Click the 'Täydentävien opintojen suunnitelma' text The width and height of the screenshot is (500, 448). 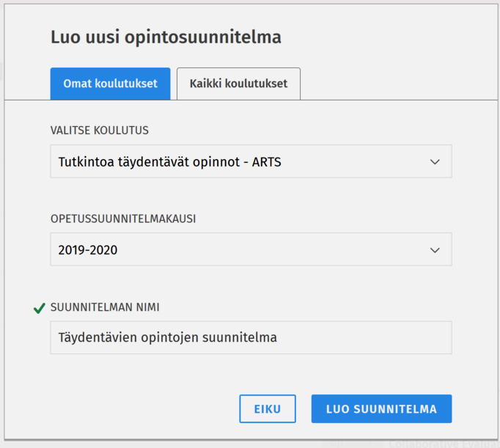click(167, 338)
